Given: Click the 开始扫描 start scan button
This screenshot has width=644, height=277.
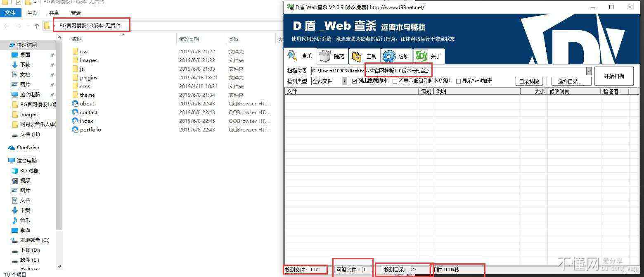Looking at the screenshot, I should 614,76.
